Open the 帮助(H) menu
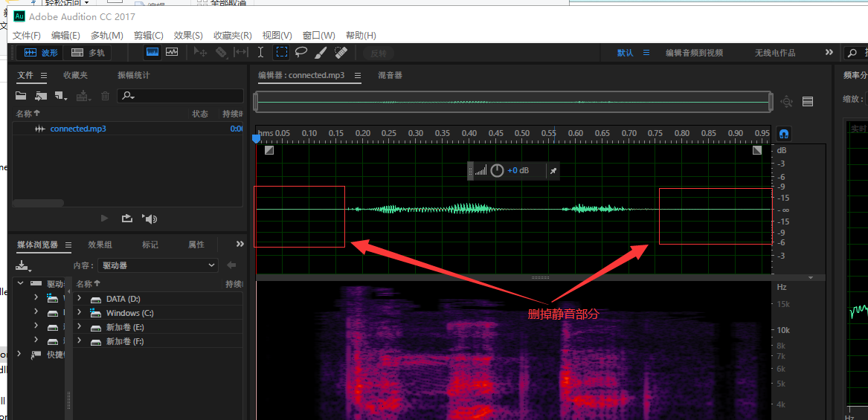 pyautogui.click(x=361, y=36)
